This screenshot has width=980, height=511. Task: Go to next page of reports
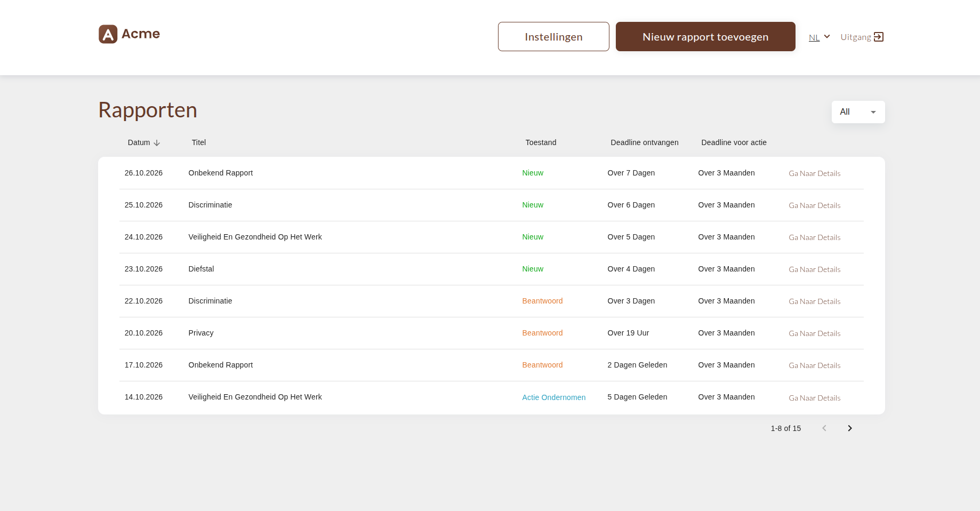(850, 428)
